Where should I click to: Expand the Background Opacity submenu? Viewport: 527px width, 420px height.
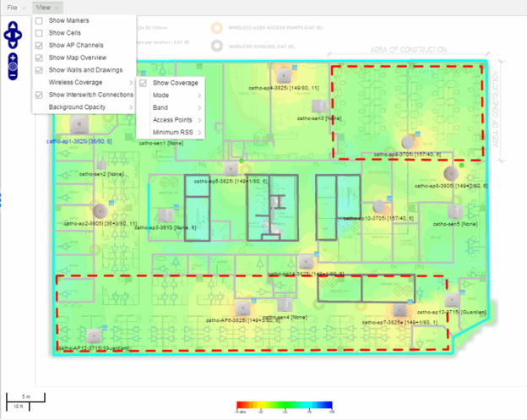(83, 107)
